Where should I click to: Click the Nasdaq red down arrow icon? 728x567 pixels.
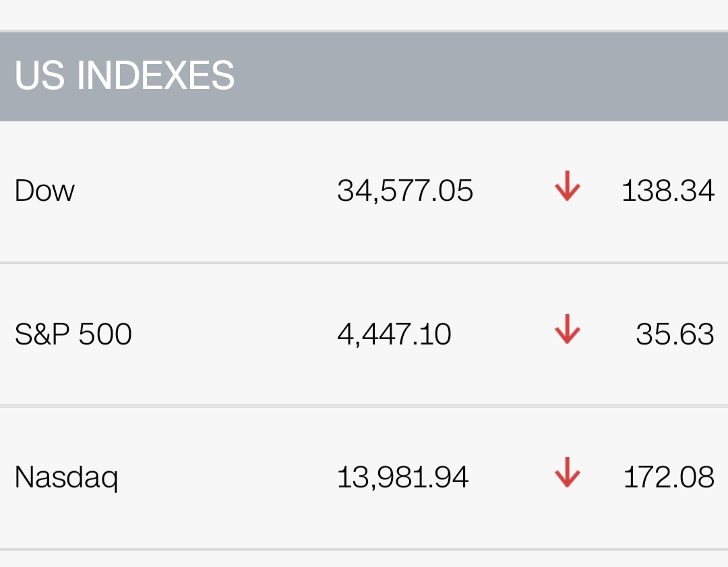point(567,473)
